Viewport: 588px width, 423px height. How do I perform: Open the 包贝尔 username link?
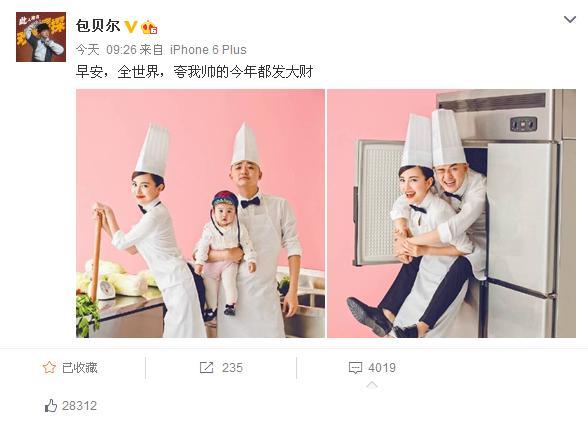pos(98,26)
